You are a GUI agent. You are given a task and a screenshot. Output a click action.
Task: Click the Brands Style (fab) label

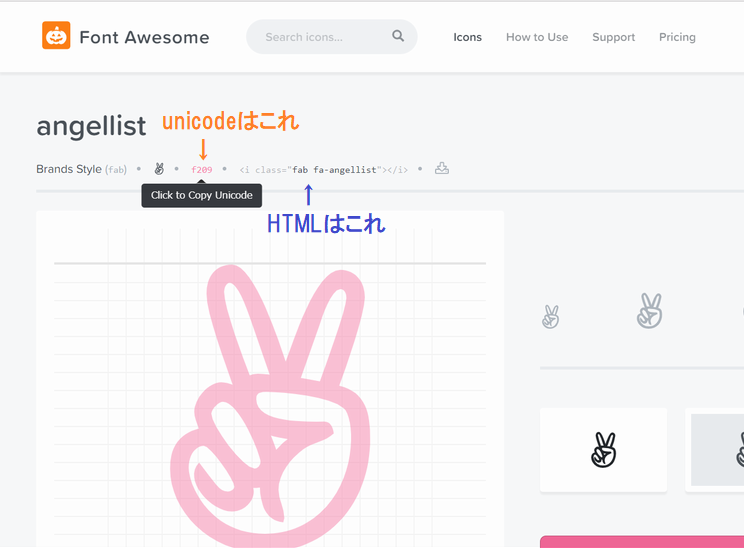tap(82, 169)
